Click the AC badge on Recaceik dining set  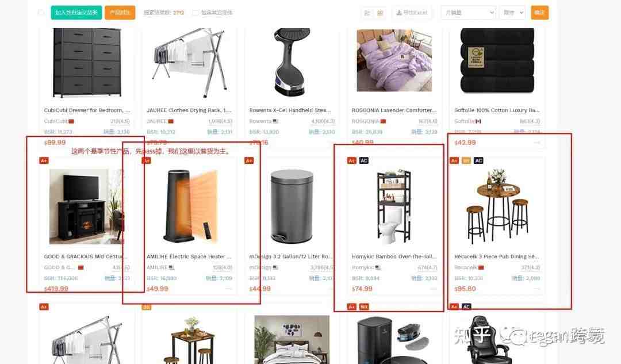click(x=478, y=160)
